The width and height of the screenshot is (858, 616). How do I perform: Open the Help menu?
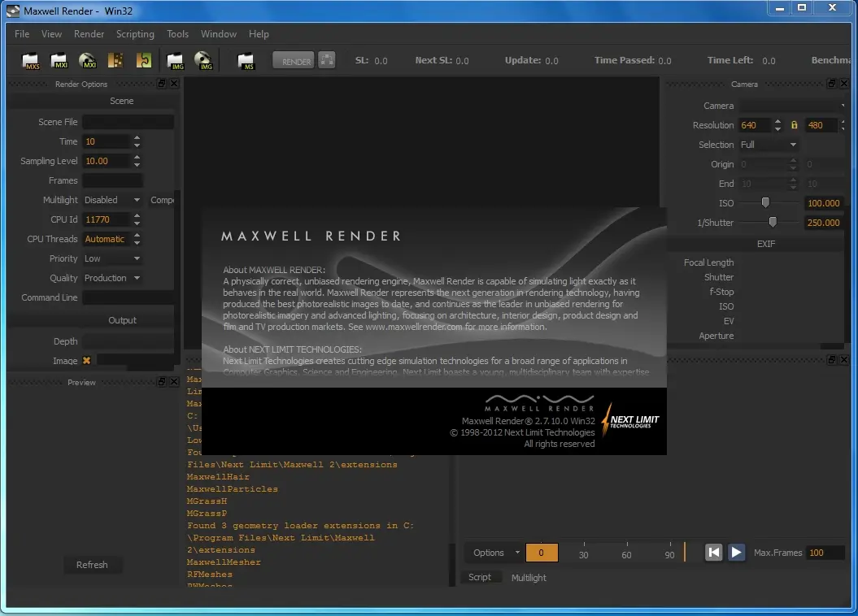pos(259,34)
